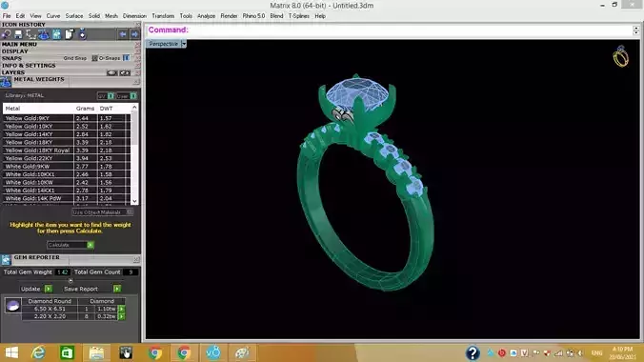Click the ENG language indicator in tray
Image resolution: width=644 pixels, height=362 pixels.
pos(596,353)
